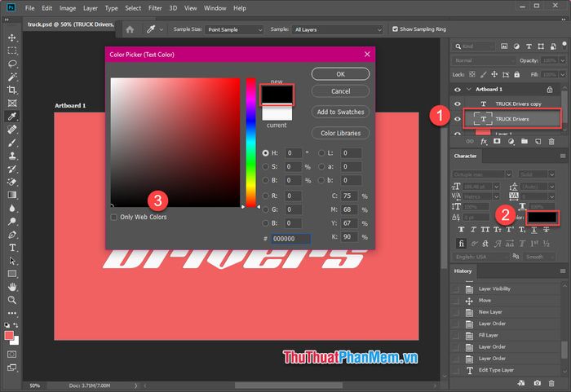Hide the TRUCK Drivers copy layer
The height and width of the screenshot is (392, 571).
[457, 104]
